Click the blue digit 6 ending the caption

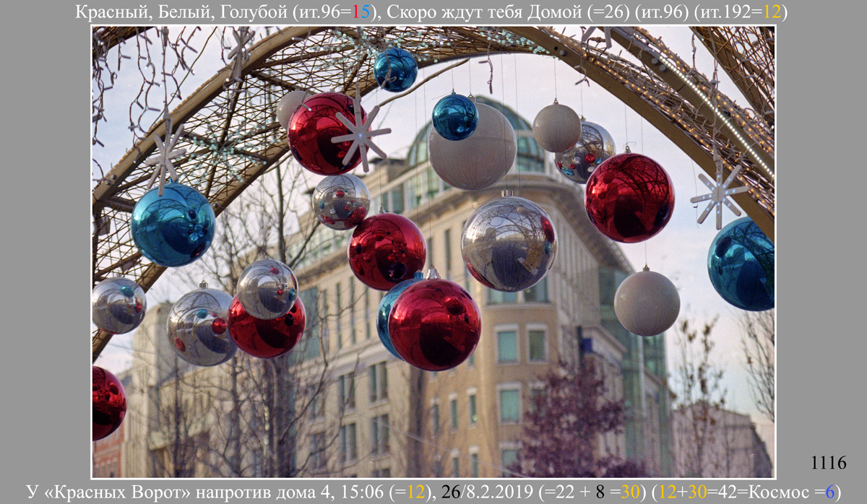pos(830,492)
